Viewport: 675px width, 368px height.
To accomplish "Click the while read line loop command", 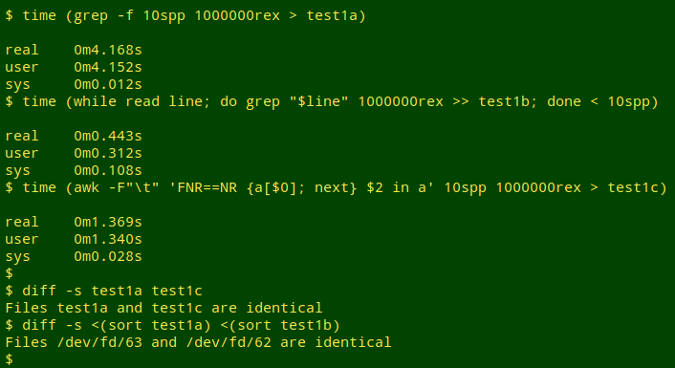I will tap(332, 102).
